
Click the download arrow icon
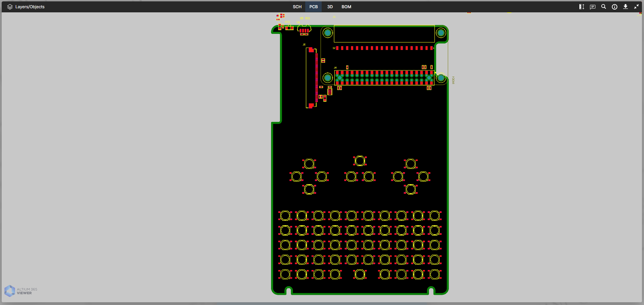pyautogui.click(x=626, y=7)
